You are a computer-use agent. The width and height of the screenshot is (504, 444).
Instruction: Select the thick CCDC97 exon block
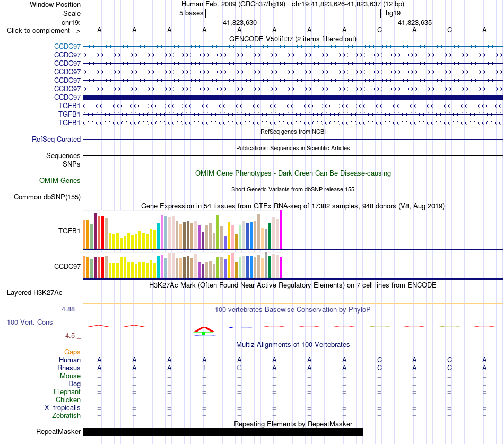[293, 97]
